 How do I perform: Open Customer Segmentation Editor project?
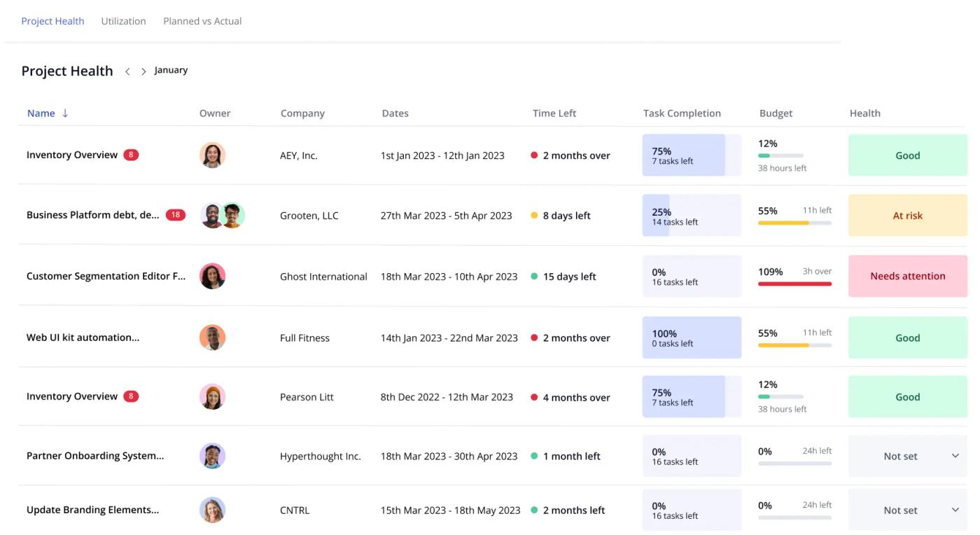106,276
